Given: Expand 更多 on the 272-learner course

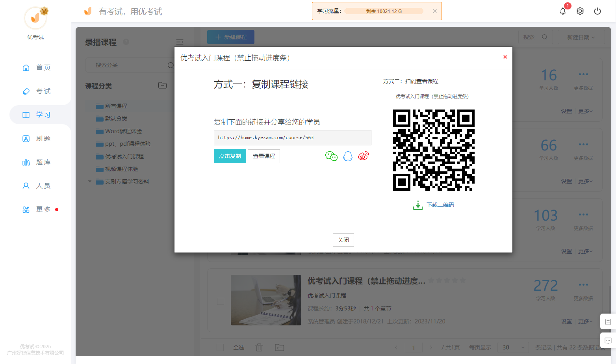Looking at the screenshot, I should point(585,321).
